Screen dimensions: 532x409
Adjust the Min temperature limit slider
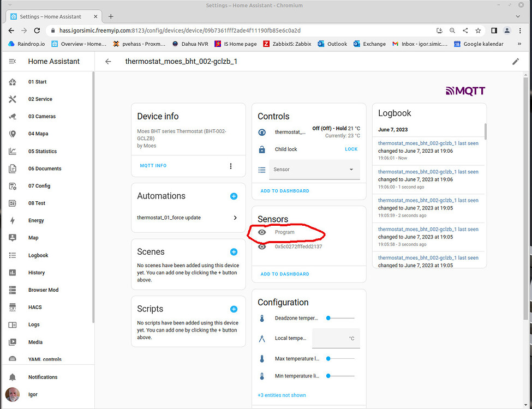(340, 376)
